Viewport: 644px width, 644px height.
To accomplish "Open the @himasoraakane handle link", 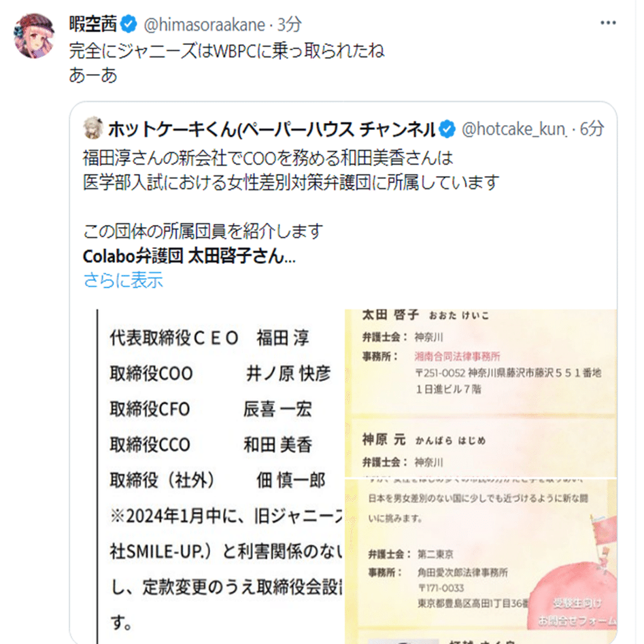I will (205, 25).
